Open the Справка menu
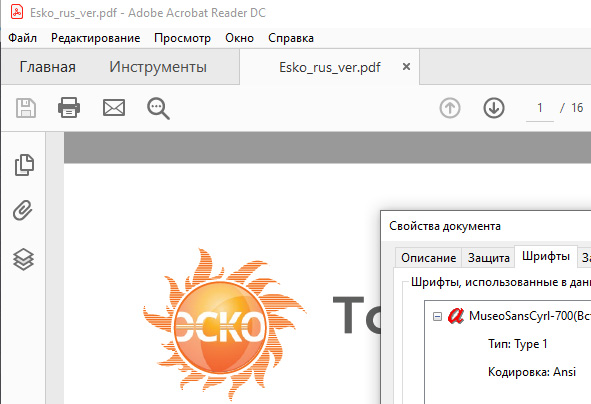 [x=291, y=38]
